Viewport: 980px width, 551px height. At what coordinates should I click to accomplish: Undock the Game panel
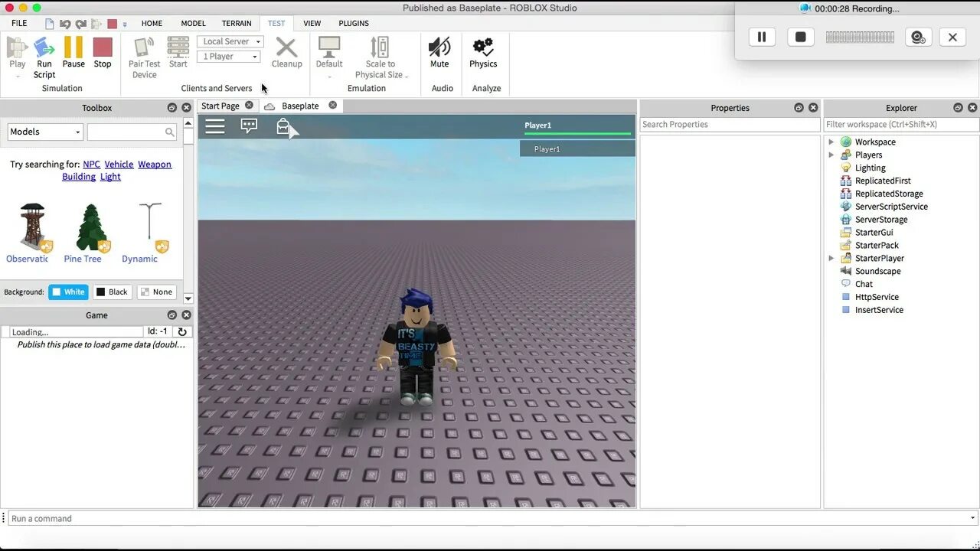[x=171, y=315]
